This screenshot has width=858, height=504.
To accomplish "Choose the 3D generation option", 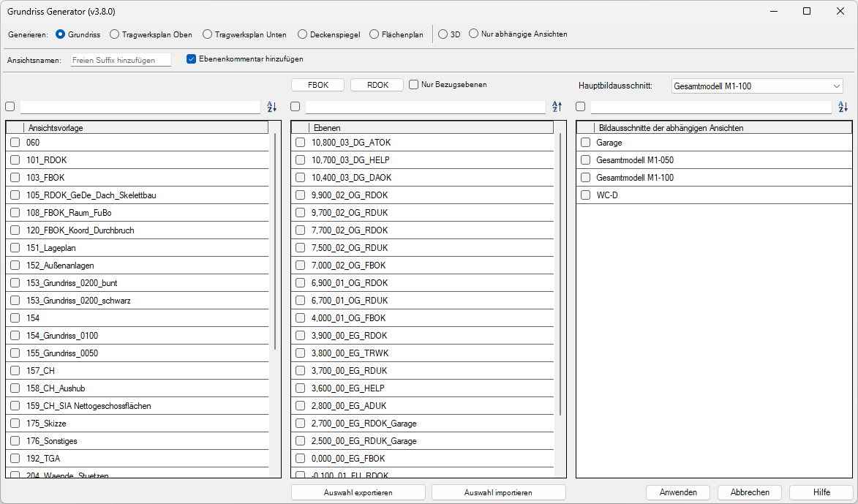I will tap(442, 34).
